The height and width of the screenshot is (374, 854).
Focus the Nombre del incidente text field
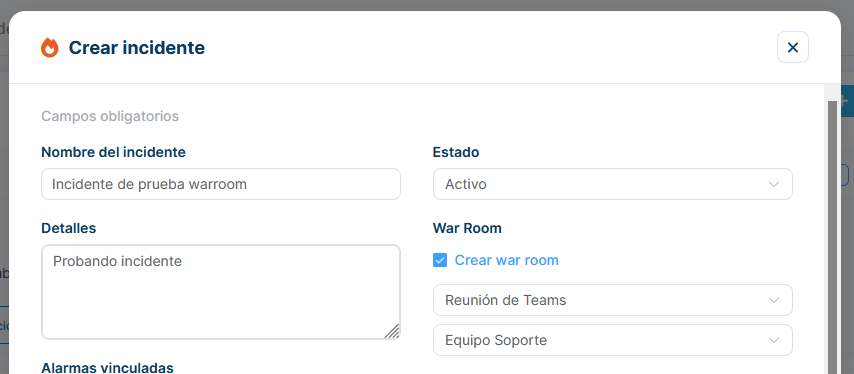coord(221,184)
